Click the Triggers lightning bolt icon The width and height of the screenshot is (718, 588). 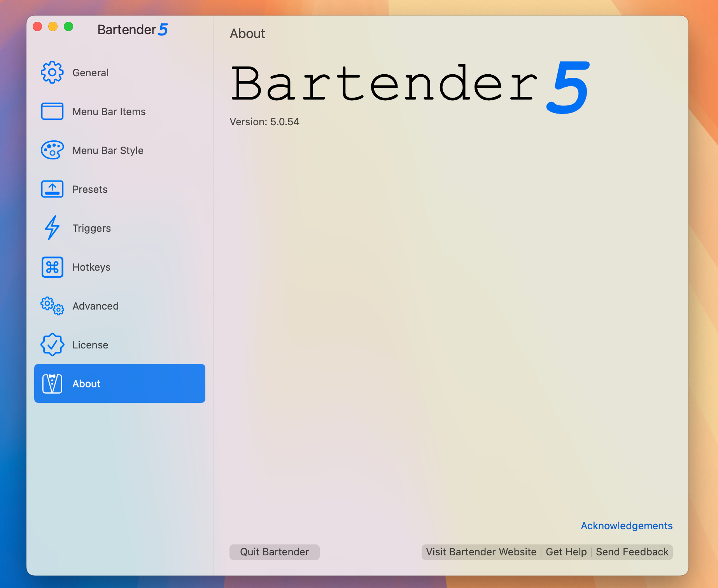pyautogui.click(x=52, y=228)
